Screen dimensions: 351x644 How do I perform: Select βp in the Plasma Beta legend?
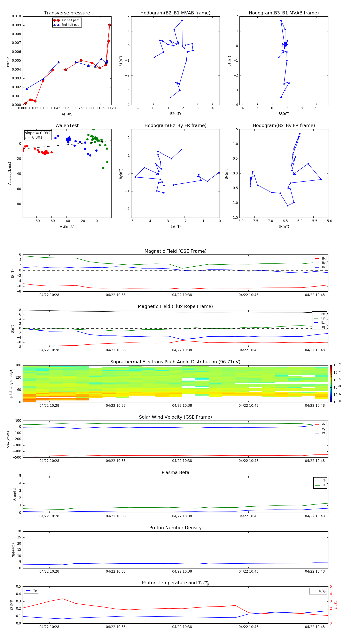(320, 480)
